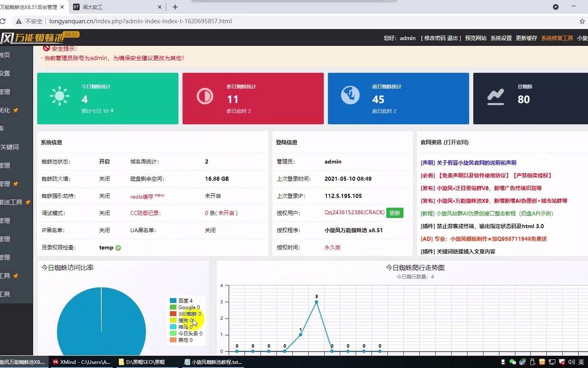Click the 今日蜘蛛统计 green card
The width and height of the screenshot is (588, 368).
point(108,99)
